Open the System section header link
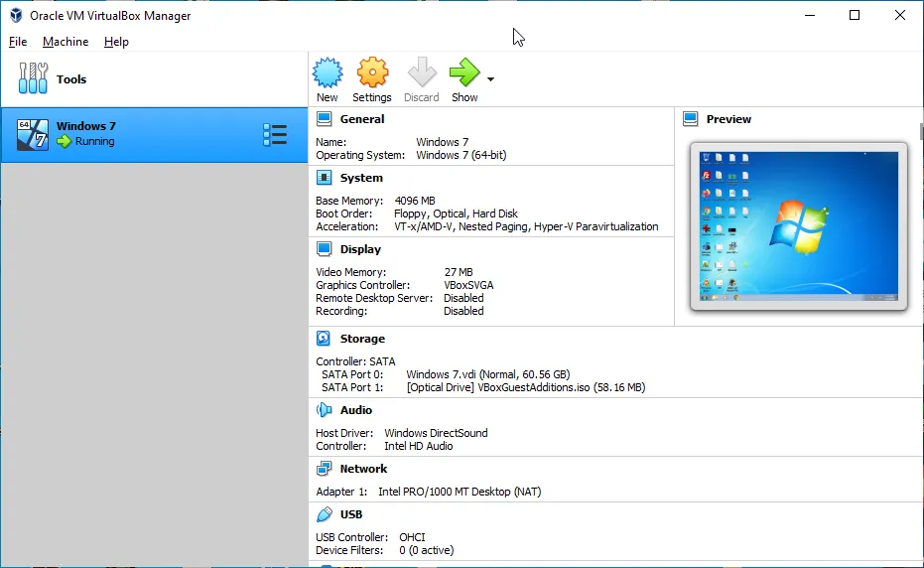924x568 pixels. pyautogui.click(x=361, y=178)
